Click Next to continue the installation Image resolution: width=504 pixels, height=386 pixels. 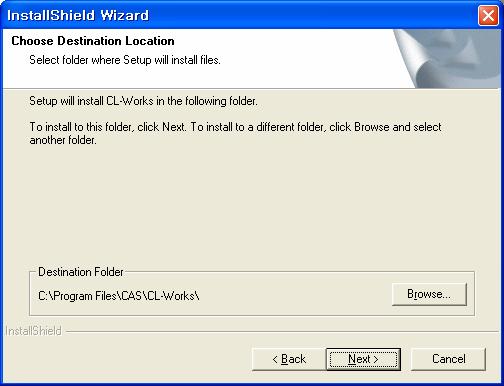(x=363, y=359)
